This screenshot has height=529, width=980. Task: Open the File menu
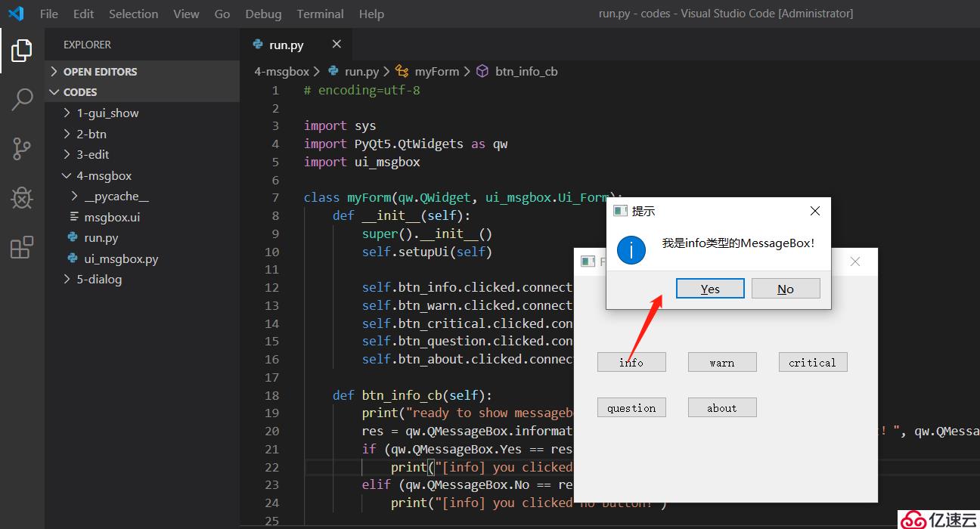[x=48, y=14]
